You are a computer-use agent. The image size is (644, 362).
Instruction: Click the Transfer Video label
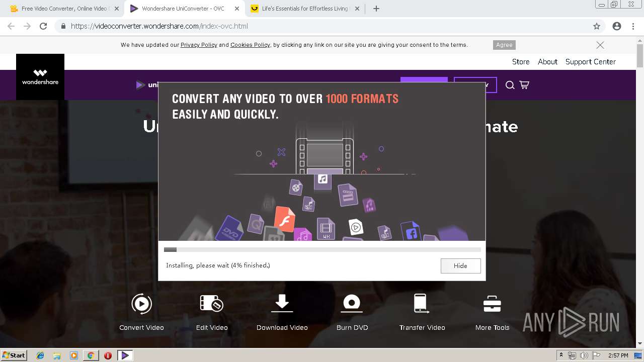422,327
